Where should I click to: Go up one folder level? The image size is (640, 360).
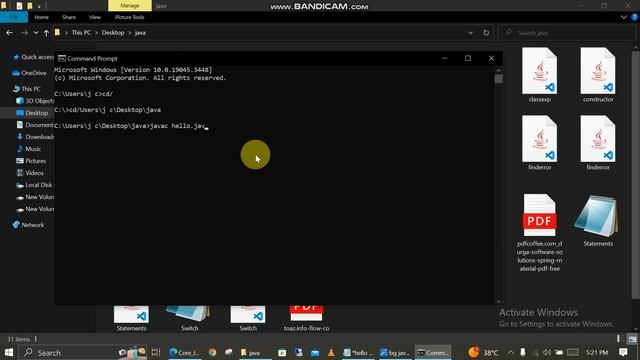click(46, 33)
